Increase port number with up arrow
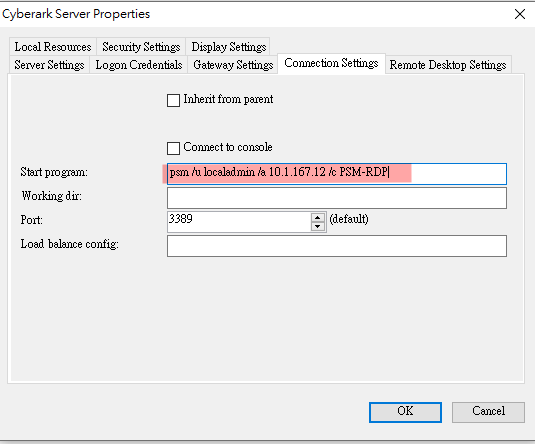The image size is (535, 444). 318,218
